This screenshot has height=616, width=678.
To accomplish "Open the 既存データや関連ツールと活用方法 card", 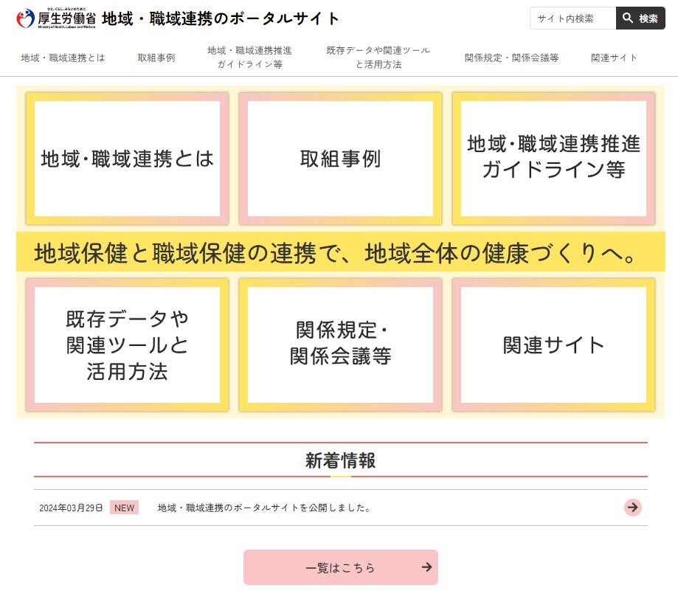I will pyautogui.click(x=126, y=344).
